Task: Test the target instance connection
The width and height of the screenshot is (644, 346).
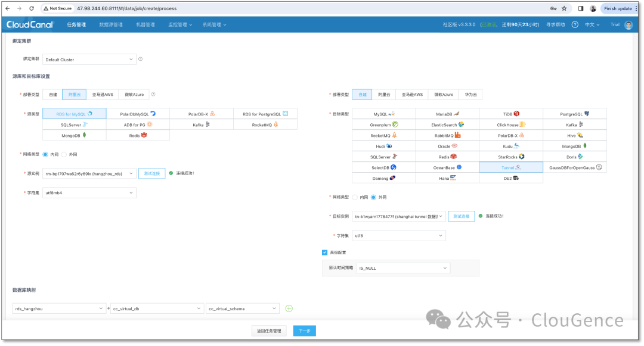Action: click(x=461, y=216)
